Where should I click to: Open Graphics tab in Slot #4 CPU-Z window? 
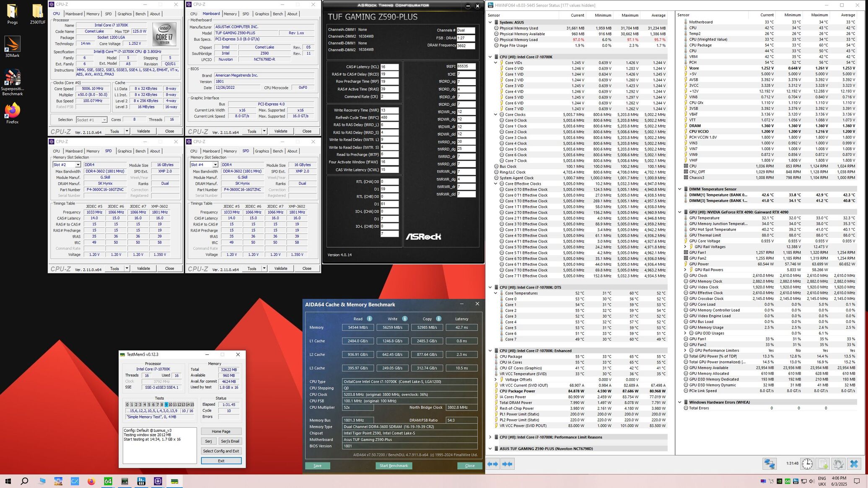(x=262, y=151)
